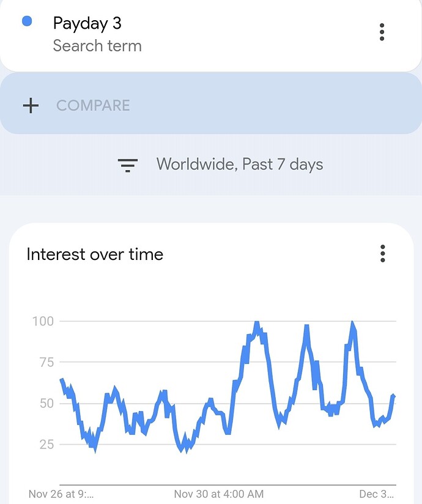Open the Worldwide, Past 7 days filter
Image resolution: width=422 pixels, height=504 pixels.
240,165
